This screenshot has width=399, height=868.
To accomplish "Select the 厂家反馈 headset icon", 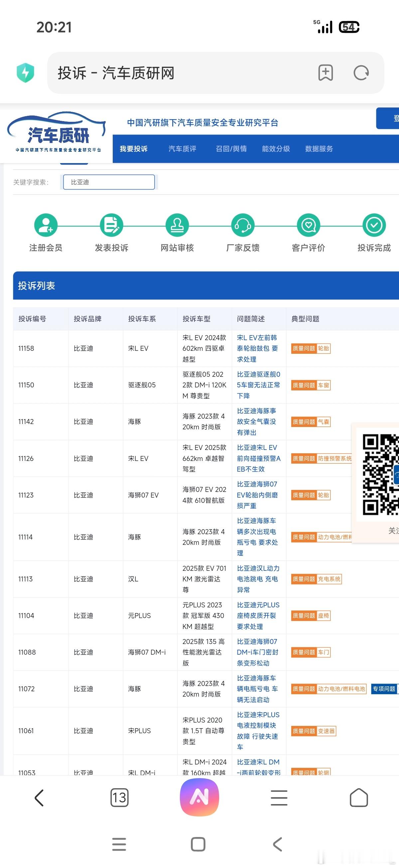I will 243,225.
